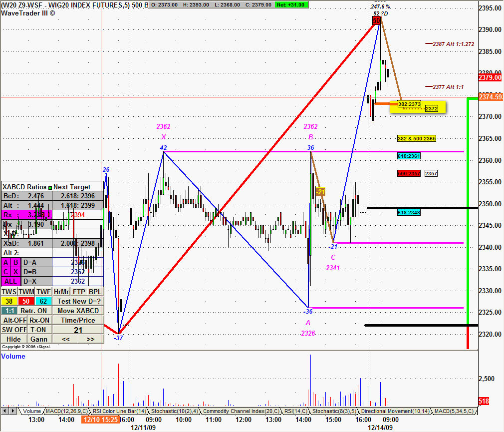Select the magenta X point button
The width and height of the screenshot is (504, 432).
[x=15, y=272]
